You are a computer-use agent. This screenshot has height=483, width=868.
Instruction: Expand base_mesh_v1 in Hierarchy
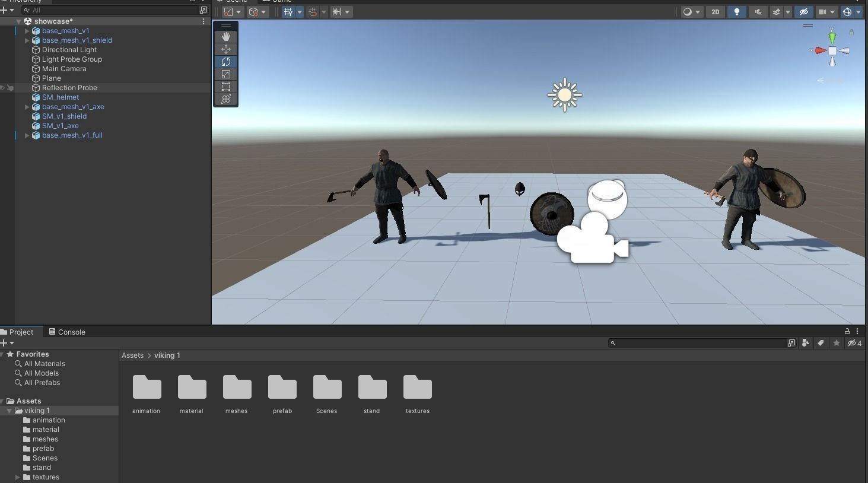[27, 31]
